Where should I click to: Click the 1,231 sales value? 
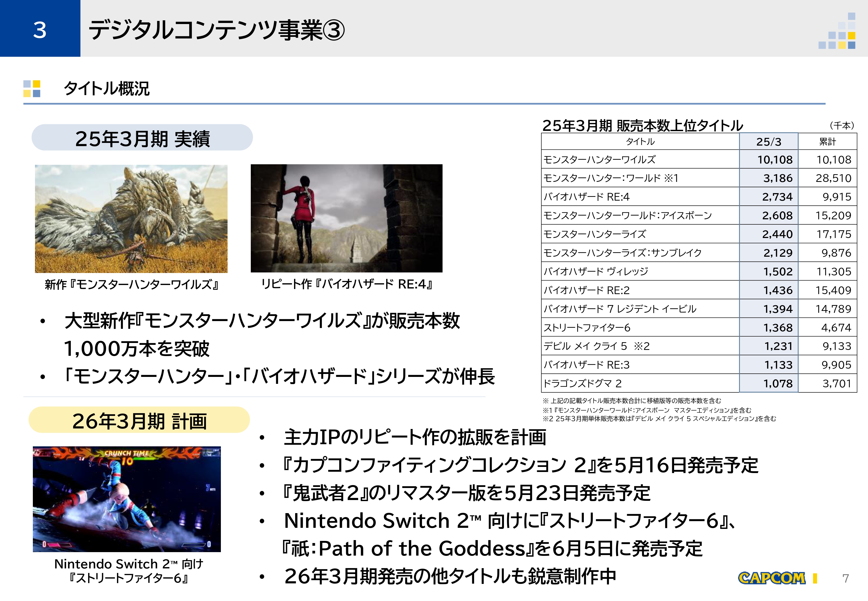pyautogui.click(x=778, y=346)
